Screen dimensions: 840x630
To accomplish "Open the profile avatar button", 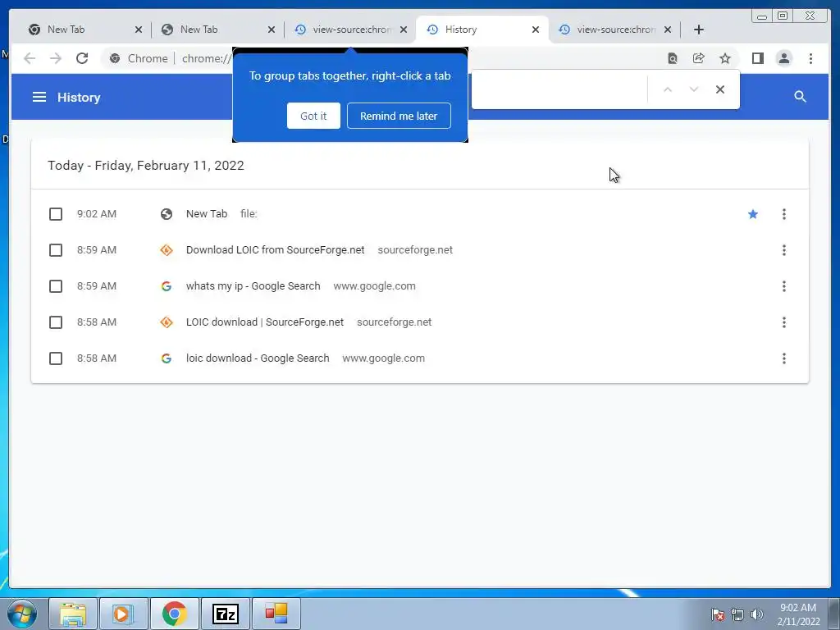I will point(783,58).
